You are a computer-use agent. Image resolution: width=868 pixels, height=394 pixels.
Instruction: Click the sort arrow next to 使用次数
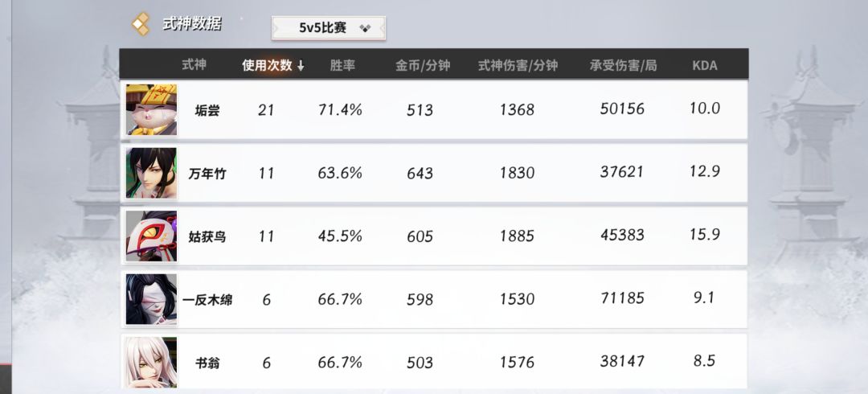[301, 66]
